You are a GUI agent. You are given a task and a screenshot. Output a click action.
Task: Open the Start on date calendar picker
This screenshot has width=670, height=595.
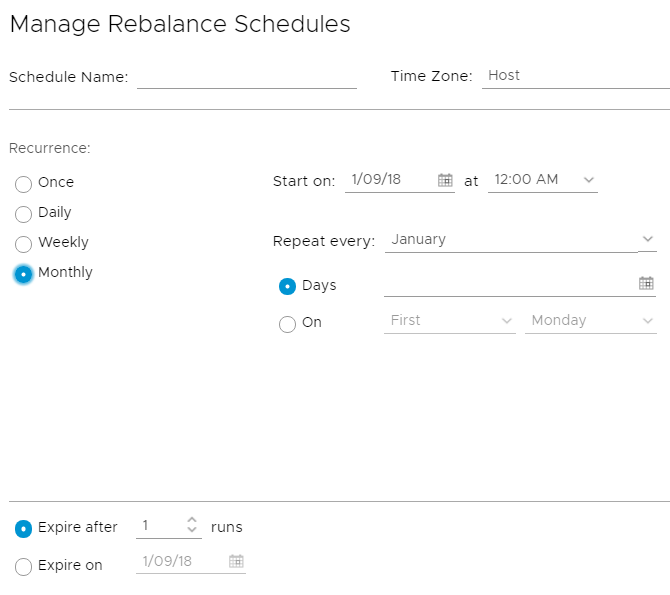pos(445,180)
